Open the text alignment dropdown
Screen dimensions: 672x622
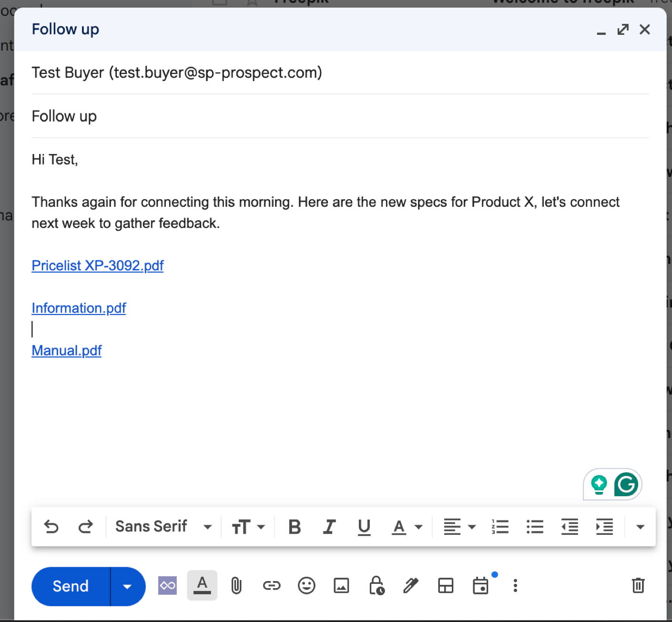(x=459, y=527)
